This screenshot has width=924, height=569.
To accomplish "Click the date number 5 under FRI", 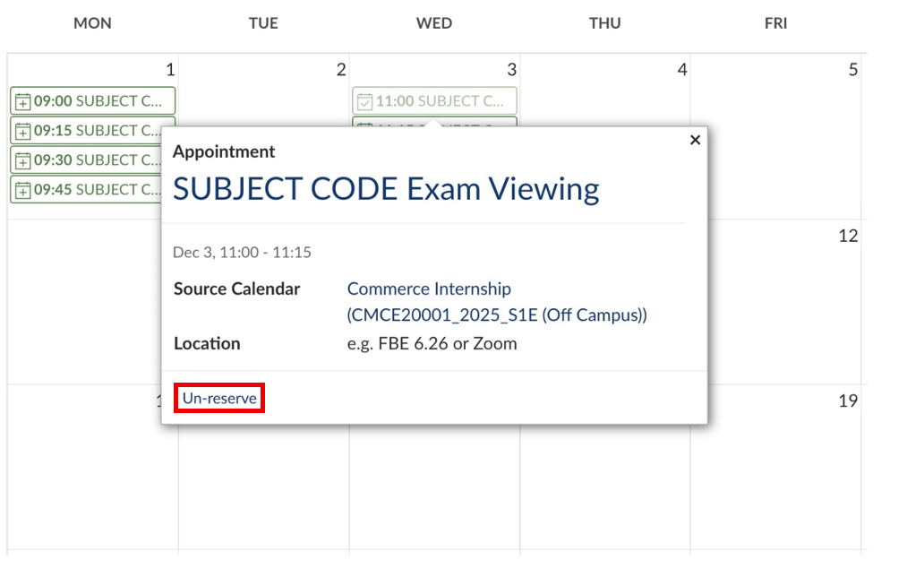I will click(x=853, y=70).
